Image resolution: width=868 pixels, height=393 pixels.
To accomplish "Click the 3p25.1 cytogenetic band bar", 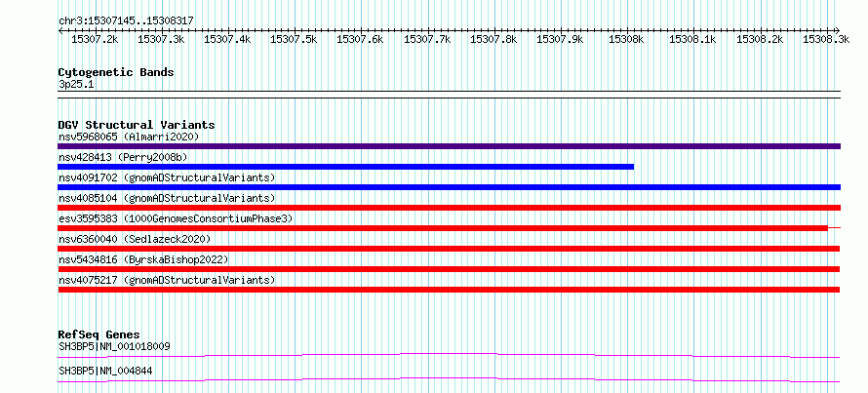I will pyautogui.click(x=449, y=95).
